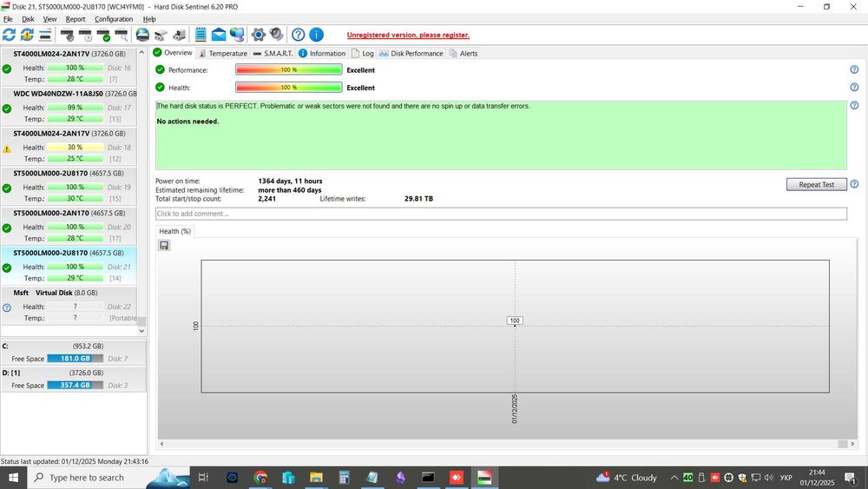Click the 30 % health bar of Disk 18
Viewport: 868px width, 489px height.
[x=76, y=148]
